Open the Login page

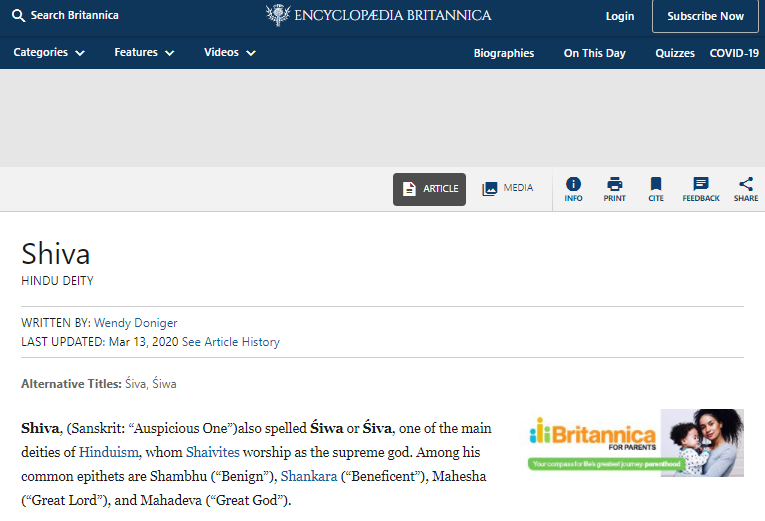[620, 16]
